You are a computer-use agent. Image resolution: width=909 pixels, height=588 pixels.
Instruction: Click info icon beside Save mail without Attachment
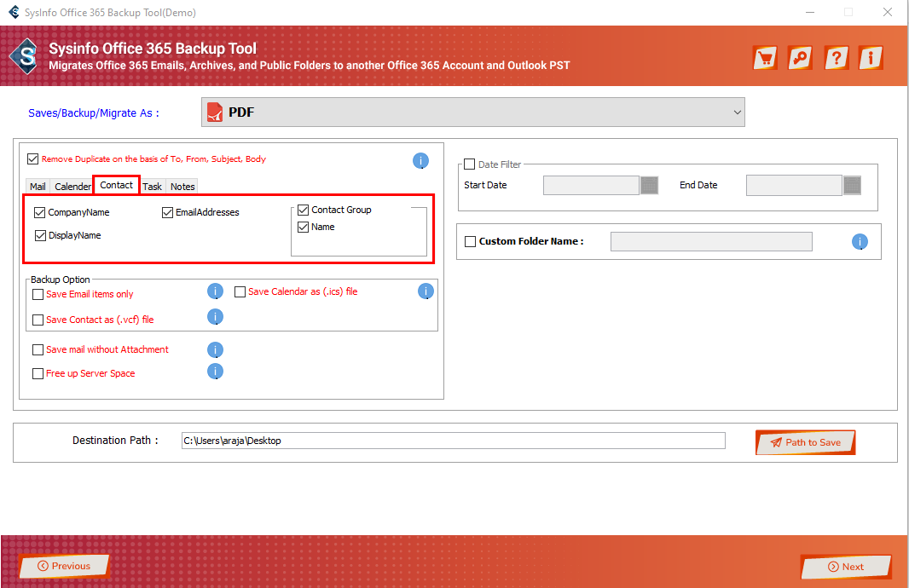215,350
